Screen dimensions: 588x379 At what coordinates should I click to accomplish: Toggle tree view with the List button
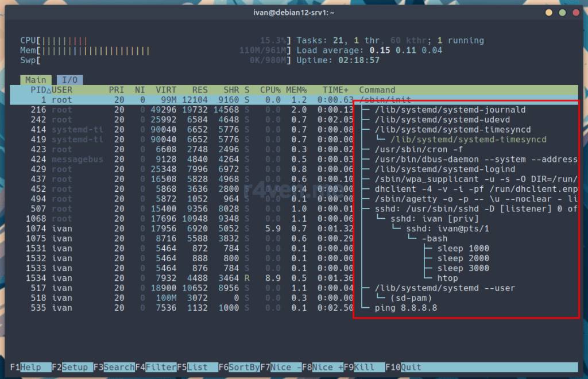coord(198,367)
